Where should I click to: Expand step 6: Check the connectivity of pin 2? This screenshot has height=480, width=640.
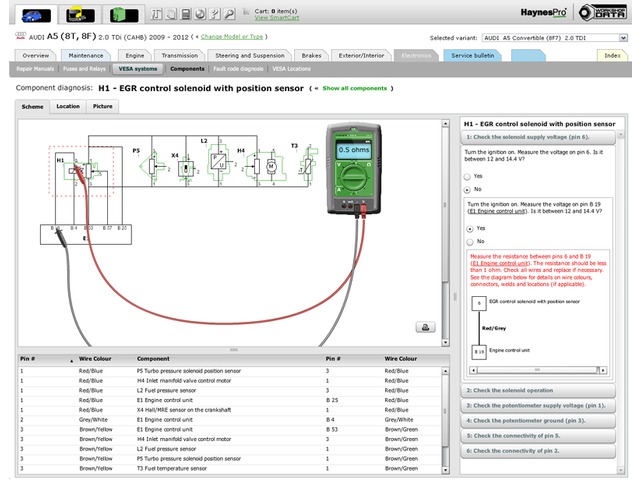point(538,451)
